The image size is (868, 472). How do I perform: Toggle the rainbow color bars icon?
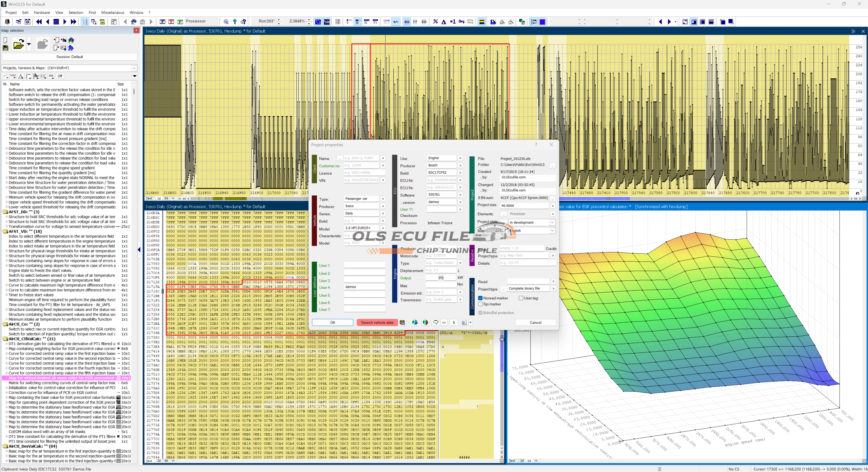click(481, 22)
